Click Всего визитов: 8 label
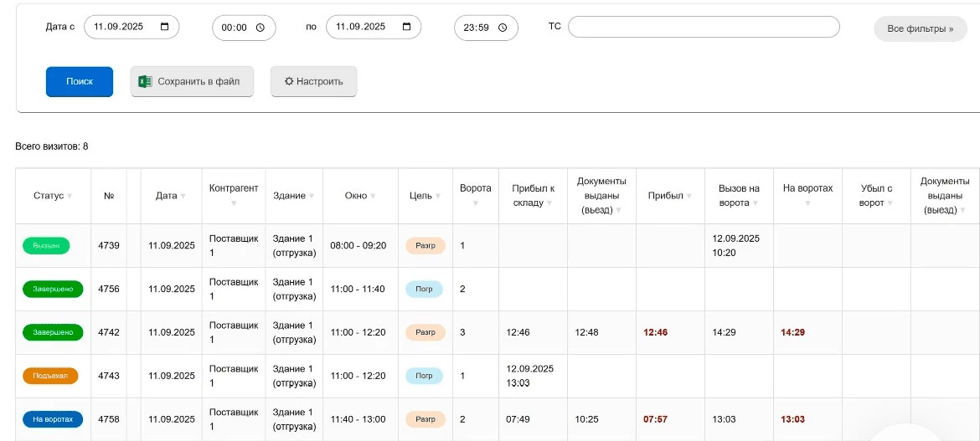The image size is (980, 441). point(52,146)
